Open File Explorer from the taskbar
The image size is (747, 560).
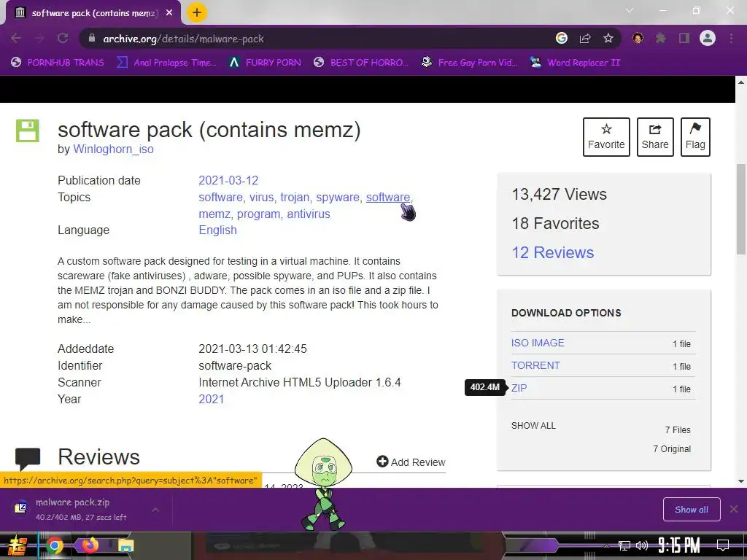(125, 545)
